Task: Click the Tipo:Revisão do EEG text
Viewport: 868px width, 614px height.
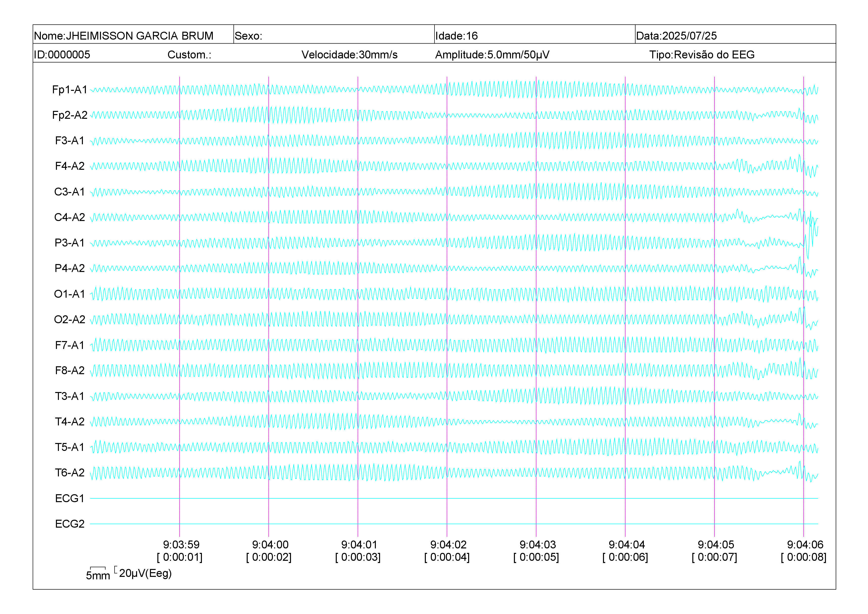Action: click(x=702, y=55)
